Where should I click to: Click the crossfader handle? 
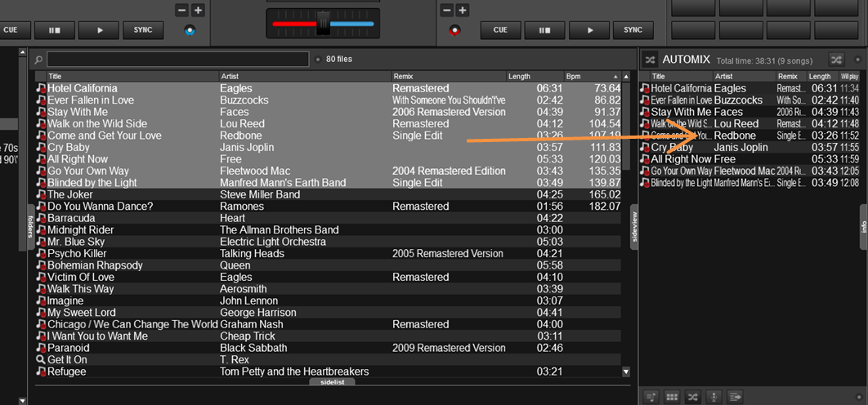point(324,24)
